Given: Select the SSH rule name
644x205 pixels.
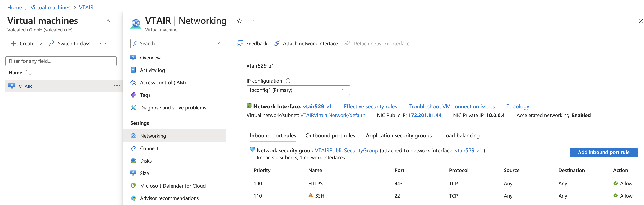Looking at the screenshot, I should [x=319, y=196].
